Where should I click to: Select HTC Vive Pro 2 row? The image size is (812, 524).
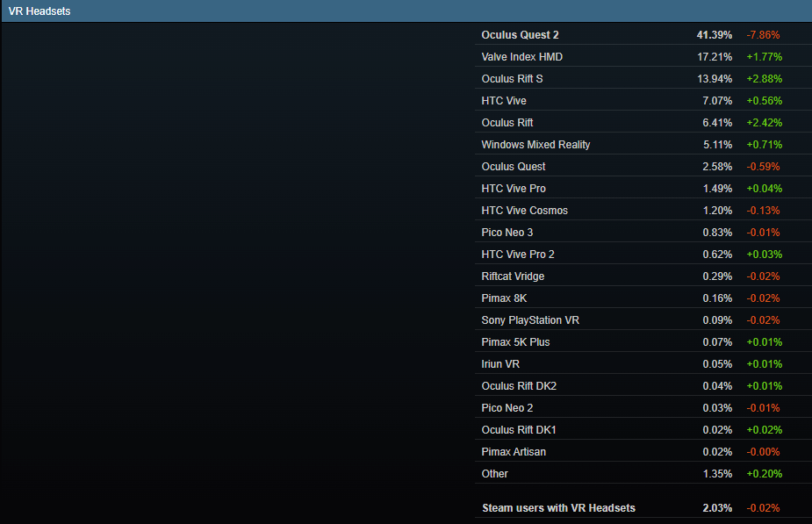[643, 255]
